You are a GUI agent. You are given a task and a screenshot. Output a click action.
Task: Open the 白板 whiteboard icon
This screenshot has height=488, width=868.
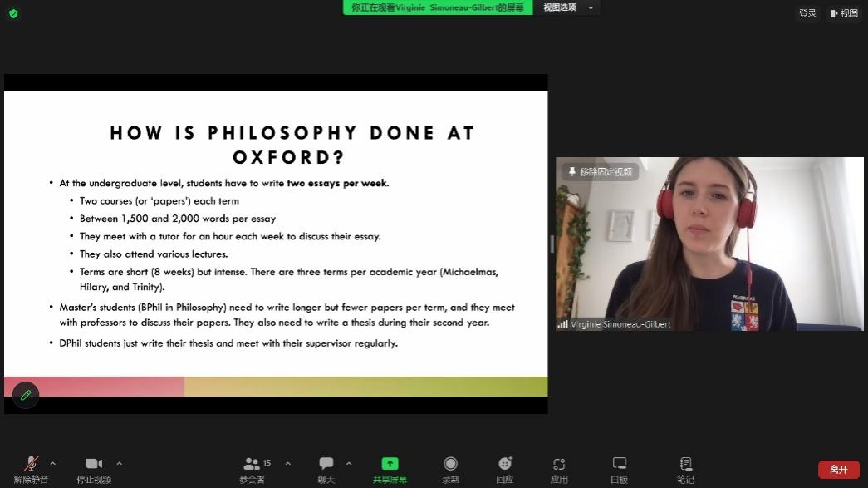619,464
